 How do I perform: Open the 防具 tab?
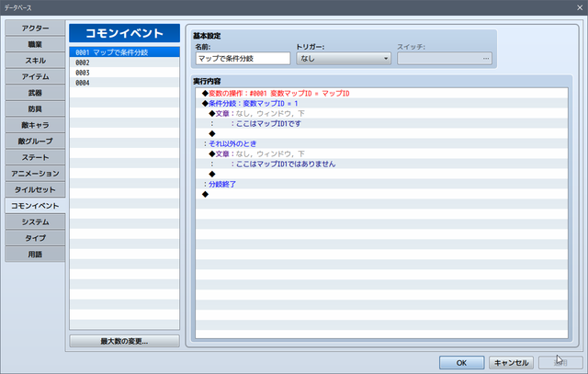click(35, 108)
